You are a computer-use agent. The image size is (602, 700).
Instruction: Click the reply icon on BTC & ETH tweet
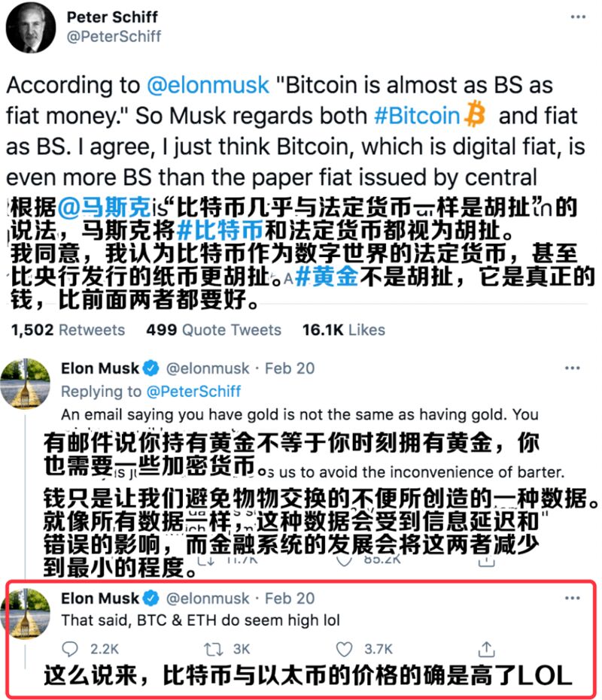pyautogui.click(x=68, y=648)
